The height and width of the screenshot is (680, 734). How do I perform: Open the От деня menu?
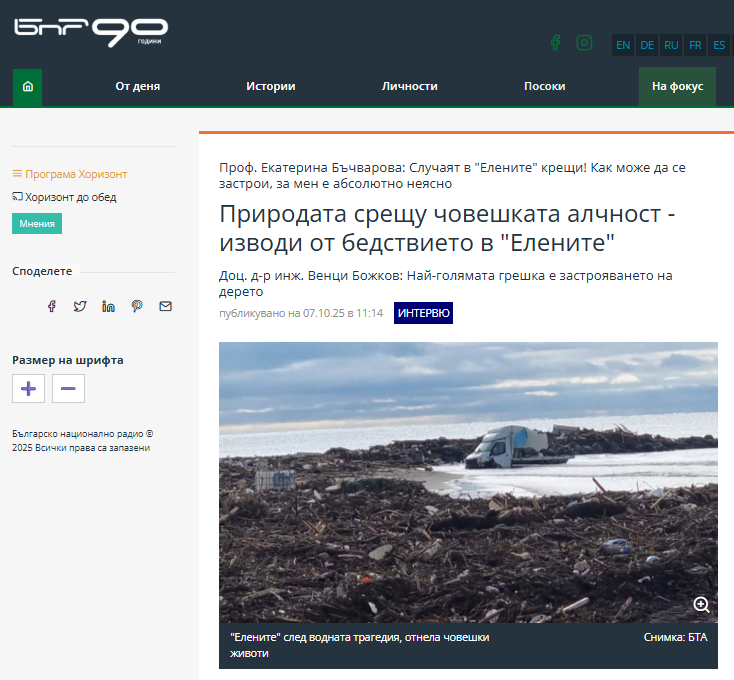137,87
